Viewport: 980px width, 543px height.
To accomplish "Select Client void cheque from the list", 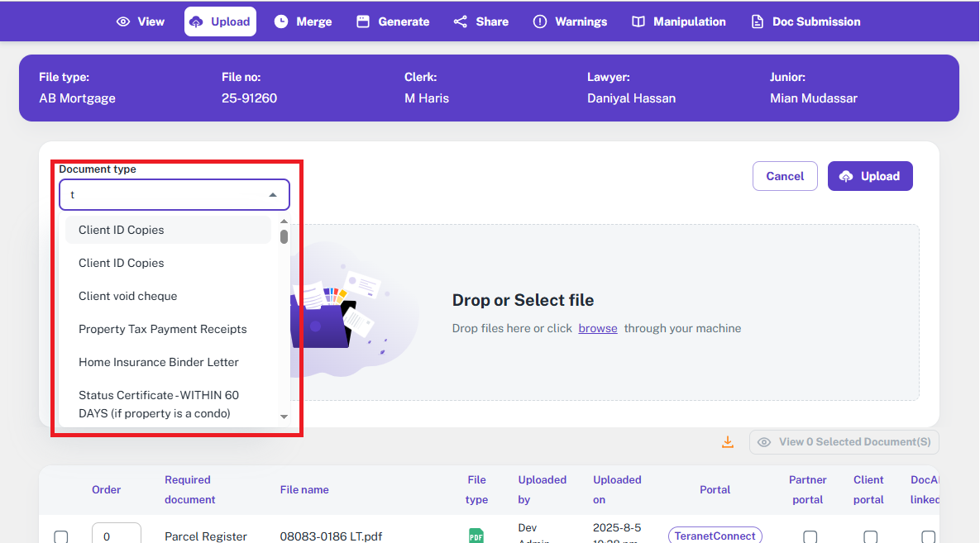I will [128, 296].
